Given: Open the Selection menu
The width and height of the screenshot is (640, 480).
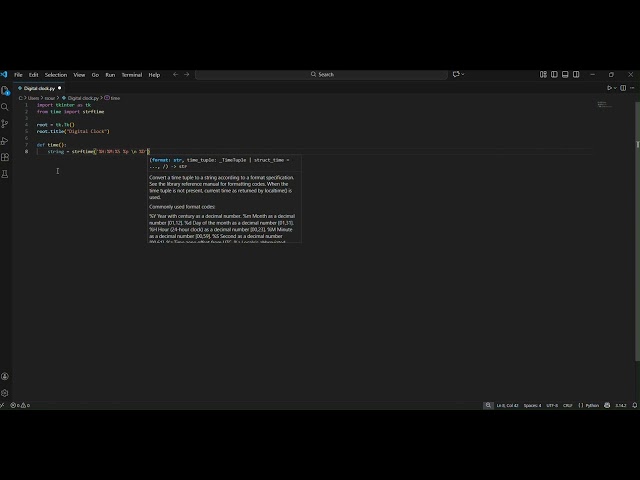Looking at the screenshot, I should pyautogui.click(x=56, y=75).
